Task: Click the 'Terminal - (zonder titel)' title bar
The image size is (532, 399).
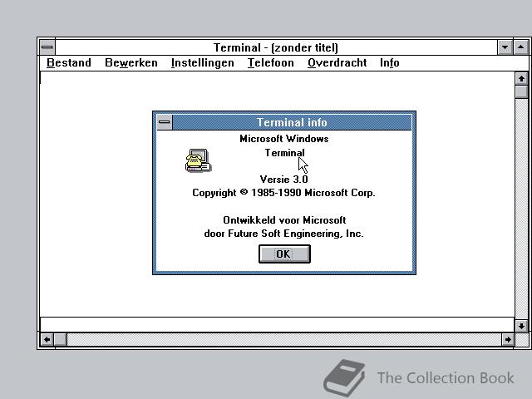Action: [276, 47]
